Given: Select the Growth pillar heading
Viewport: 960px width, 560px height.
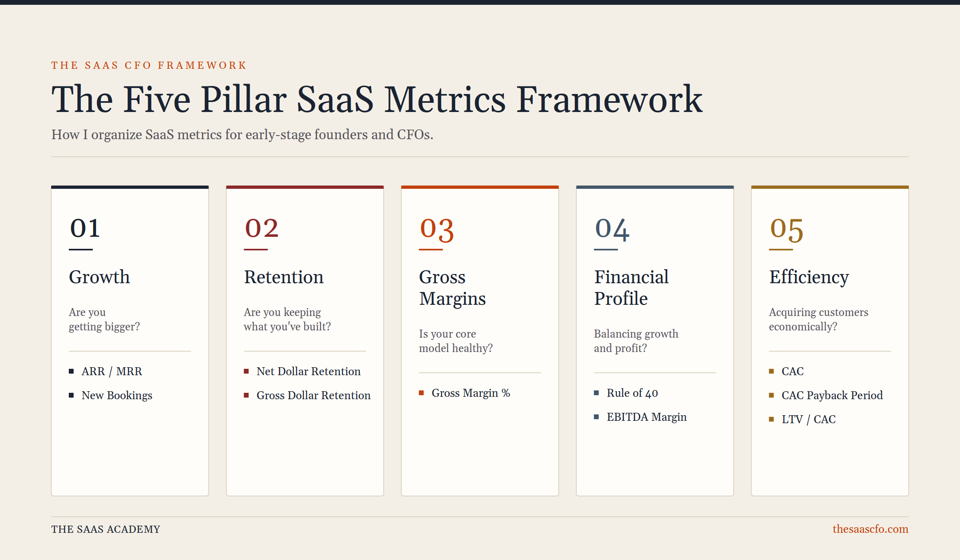Looking at the screenshot, I should click(x=100, y=277).
